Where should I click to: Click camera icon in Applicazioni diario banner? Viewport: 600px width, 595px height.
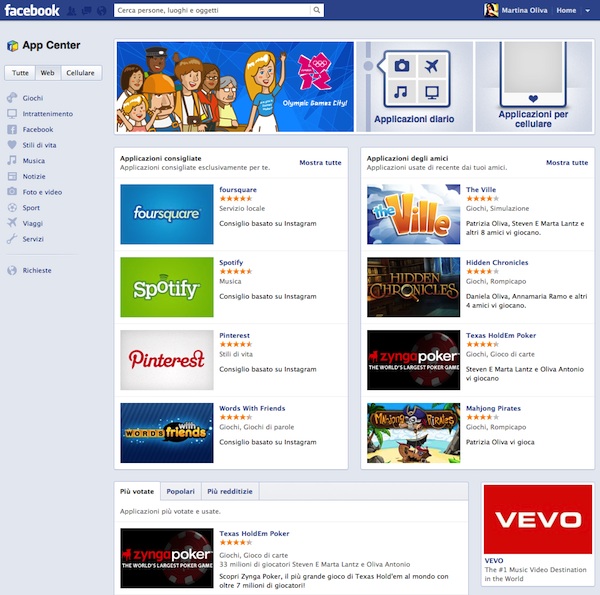402,66
